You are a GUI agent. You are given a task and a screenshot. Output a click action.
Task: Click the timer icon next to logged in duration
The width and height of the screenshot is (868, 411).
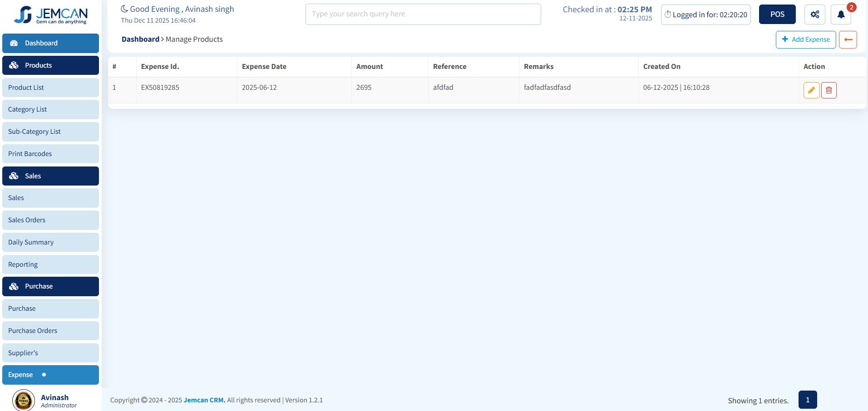667,14
